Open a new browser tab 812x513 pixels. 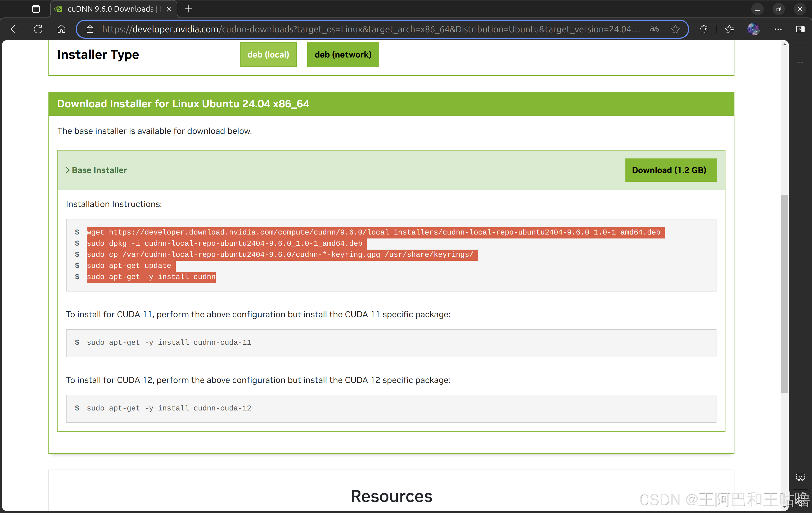(x=189, y=9)
